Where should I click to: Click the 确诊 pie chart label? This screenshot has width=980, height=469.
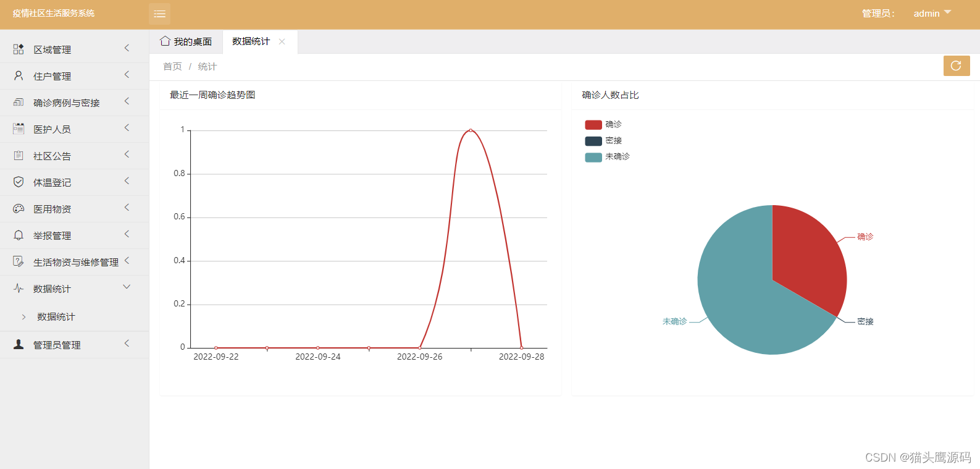(865, 237)
